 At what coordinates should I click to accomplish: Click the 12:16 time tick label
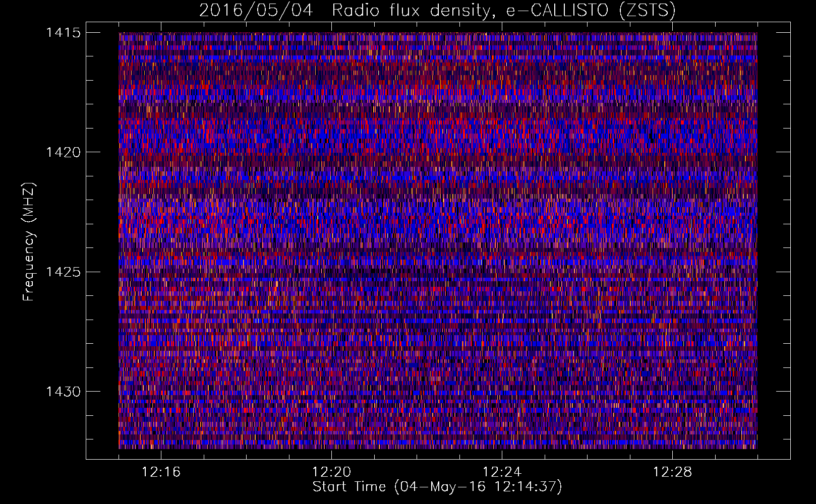click(161, 472)
